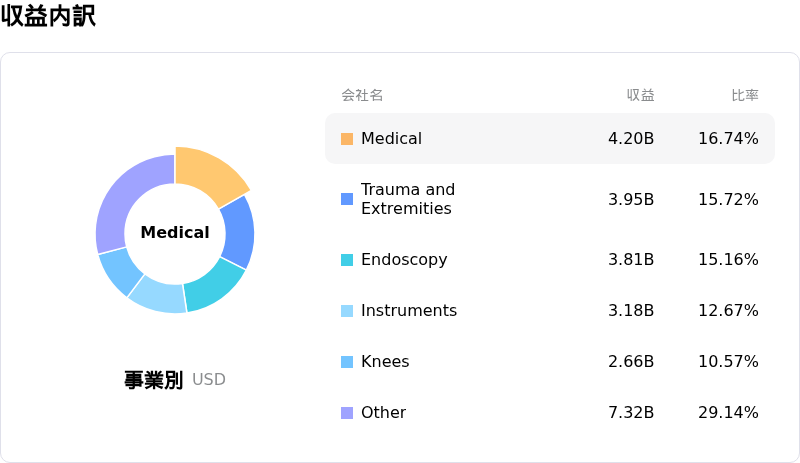
Task: Select the Knees row label
Action: (x=385, y=361)
